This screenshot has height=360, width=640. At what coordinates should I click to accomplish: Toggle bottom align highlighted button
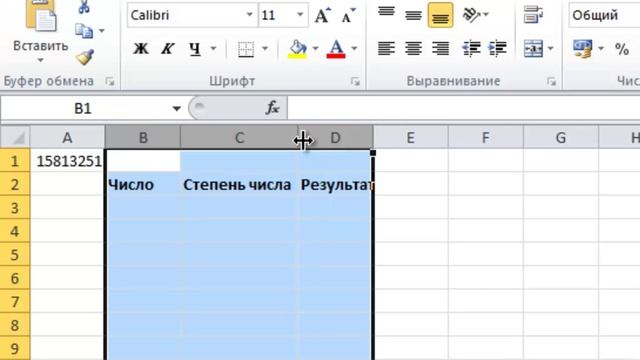[x=440, y=16]
